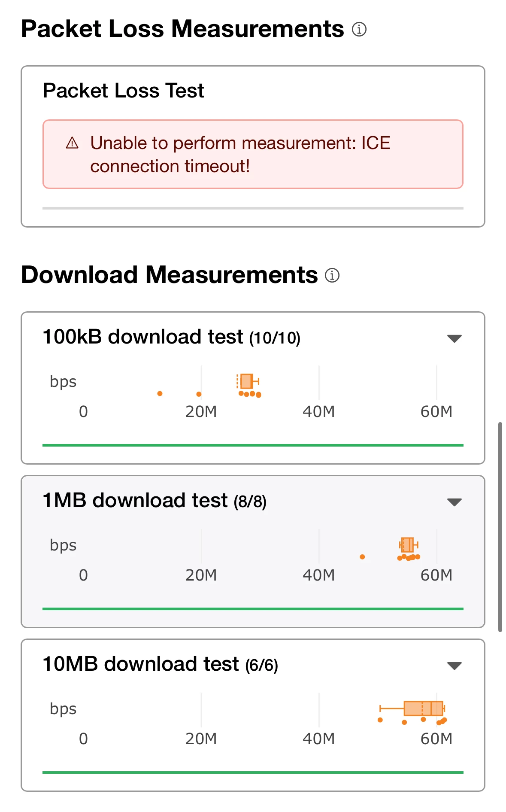This screenshot has height=812, width=506.
Task: Click the gray progress bar under Packet Loss Test
Action: [253, 208]
